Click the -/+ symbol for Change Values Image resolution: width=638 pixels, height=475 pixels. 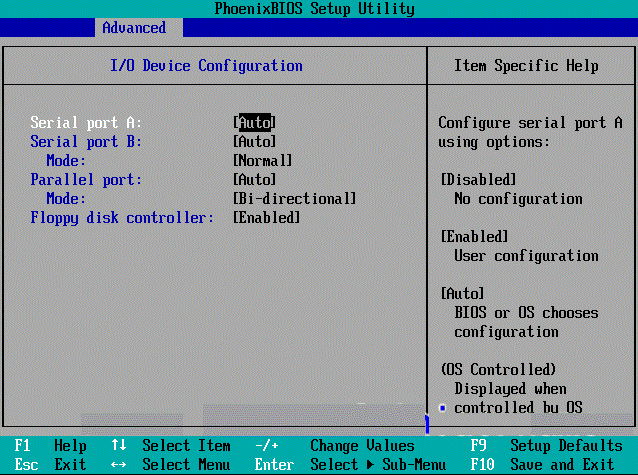pyautogui.click(x=267, y=445)
